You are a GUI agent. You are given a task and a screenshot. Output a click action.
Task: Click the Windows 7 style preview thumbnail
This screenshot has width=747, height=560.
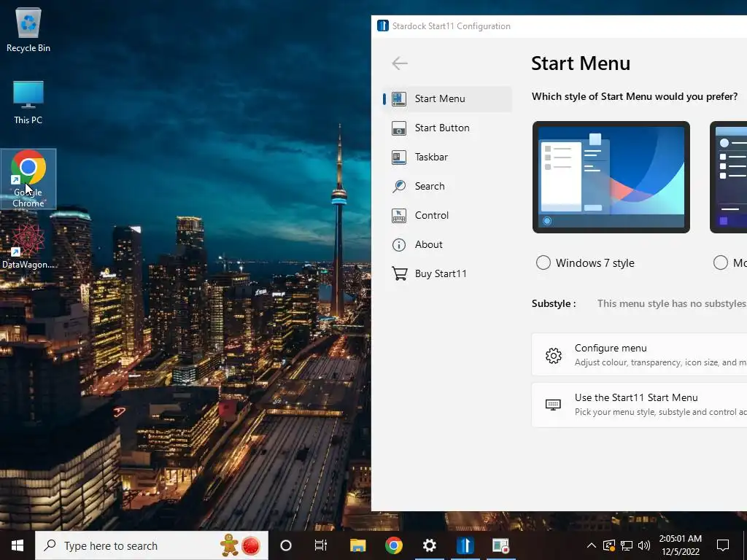point(611,177)
